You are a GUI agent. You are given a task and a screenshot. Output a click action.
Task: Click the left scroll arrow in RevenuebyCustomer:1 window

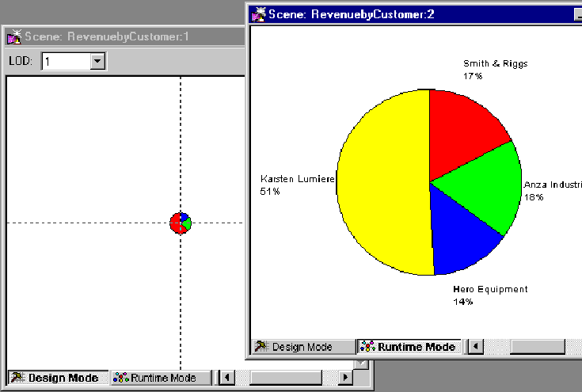226,378
